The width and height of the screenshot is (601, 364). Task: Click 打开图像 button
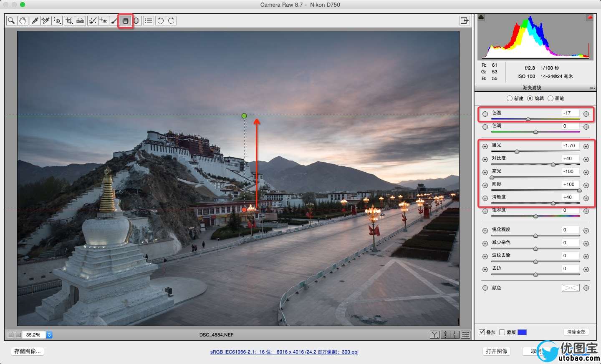click(x=497, y=351)
